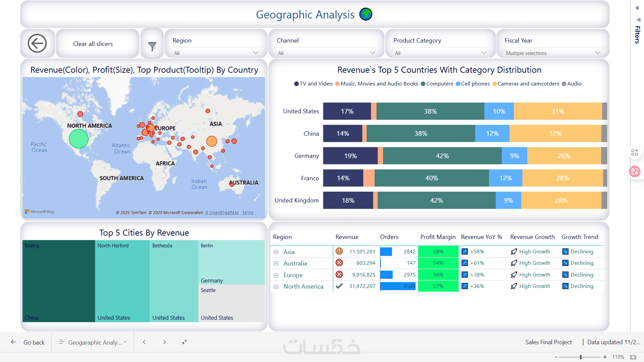Click the back arrow circle button
Image resolution: width=644 pixels, height=362 pixels.
point(37,43)
